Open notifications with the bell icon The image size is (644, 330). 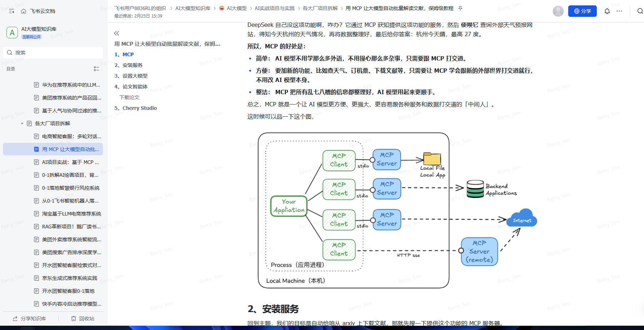(x=607, y=11)
